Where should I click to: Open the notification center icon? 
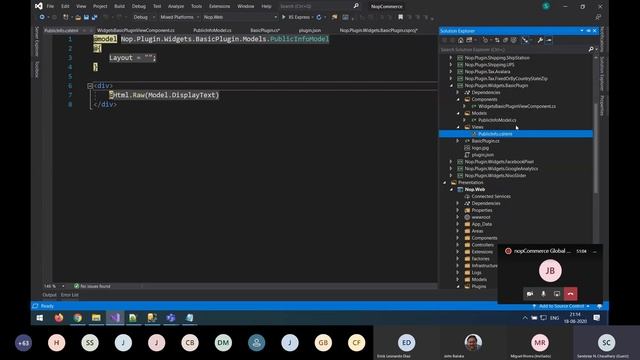click(x=597, y=318)
